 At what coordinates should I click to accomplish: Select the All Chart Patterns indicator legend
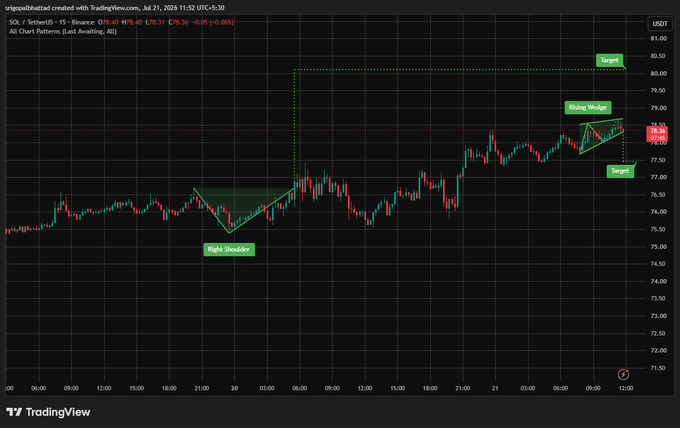pyautogui.click(x=63, y=31)
